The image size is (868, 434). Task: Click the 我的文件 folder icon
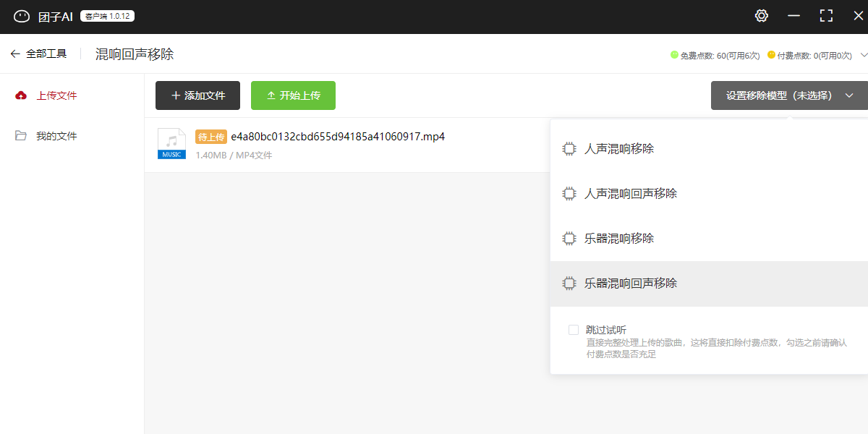pyautogui.click(x=21, y=136)
